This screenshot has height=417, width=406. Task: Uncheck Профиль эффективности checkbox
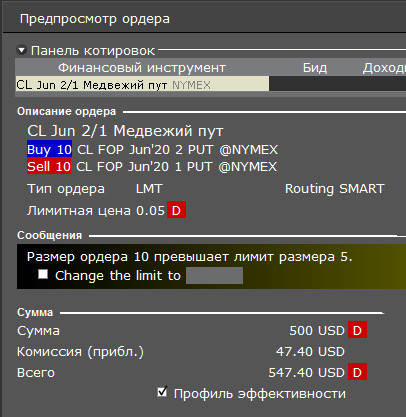click(x=162, y=392)
